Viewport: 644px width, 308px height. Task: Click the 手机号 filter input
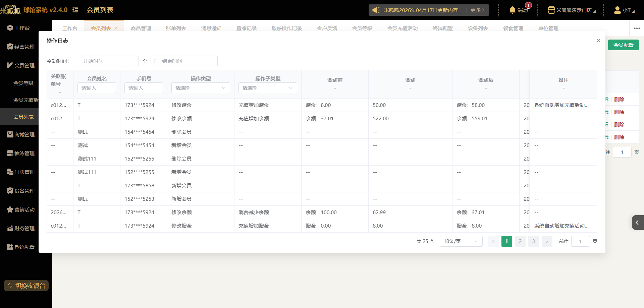[x=144, y=88]
